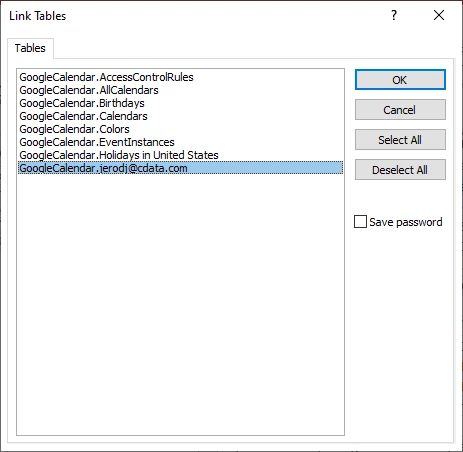463x452 pixels.
Task: Choose the GoogleCalendar.Colors table
Action: click(x=180, y=129)
